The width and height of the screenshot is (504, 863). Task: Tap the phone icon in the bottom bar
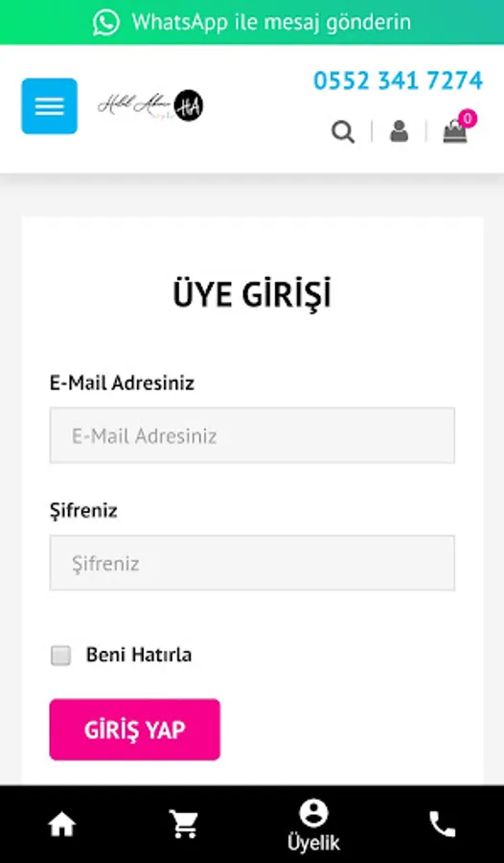pyautogui.click(x=443, y=824)
